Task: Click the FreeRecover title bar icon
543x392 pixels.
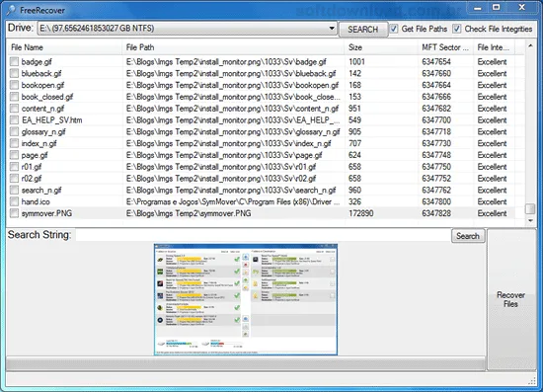Action: pos(11,10)
